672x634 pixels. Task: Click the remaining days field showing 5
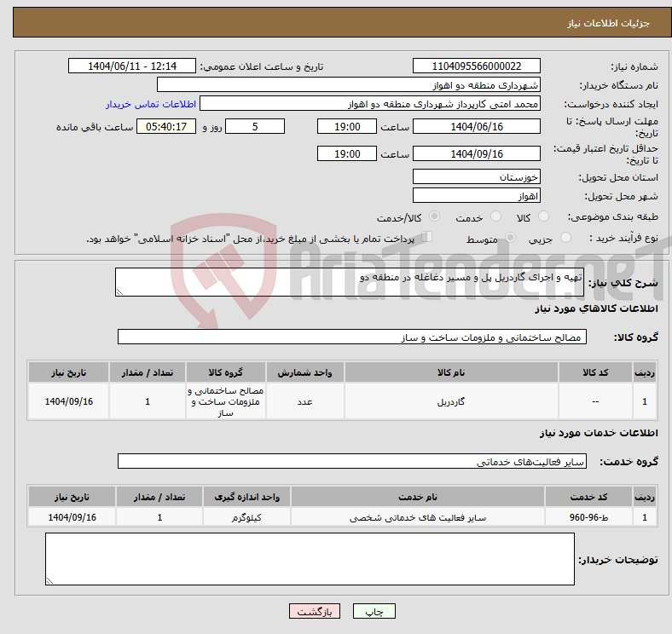[255, 126]
